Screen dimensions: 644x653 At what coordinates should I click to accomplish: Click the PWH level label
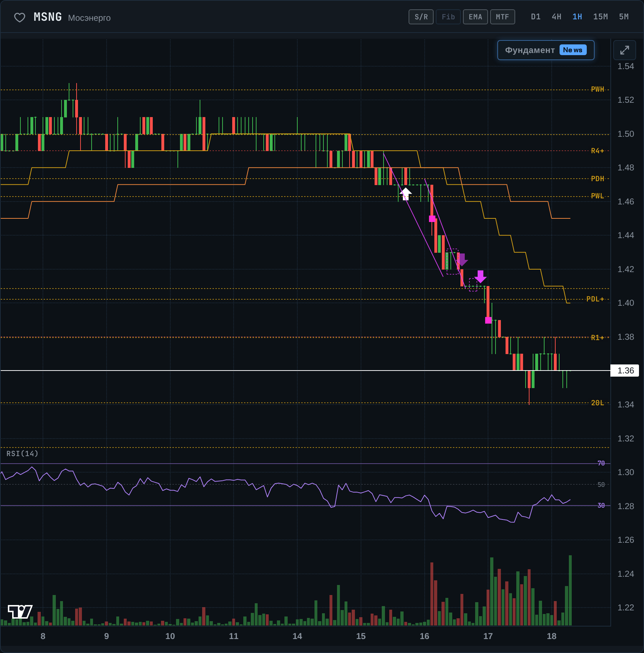click(597, 89)
